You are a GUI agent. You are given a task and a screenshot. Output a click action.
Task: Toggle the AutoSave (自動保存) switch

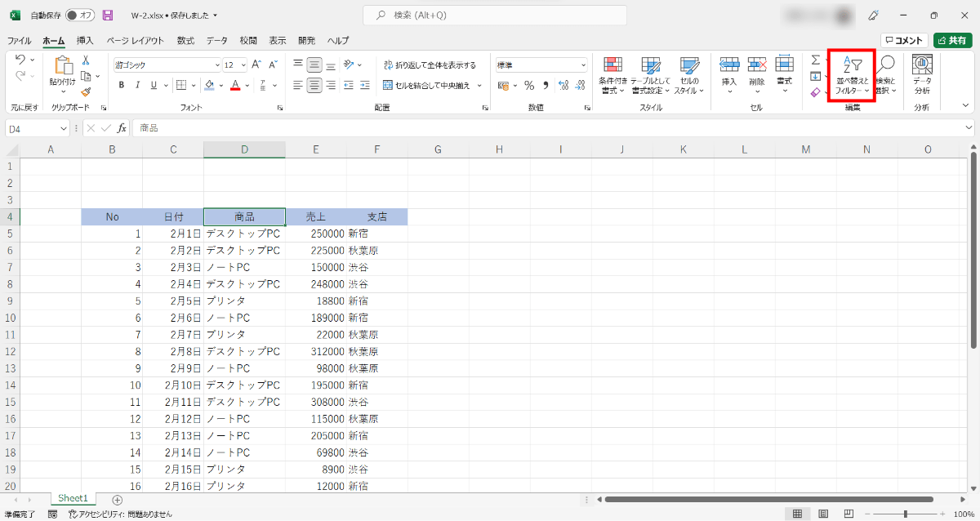[79, 16]
